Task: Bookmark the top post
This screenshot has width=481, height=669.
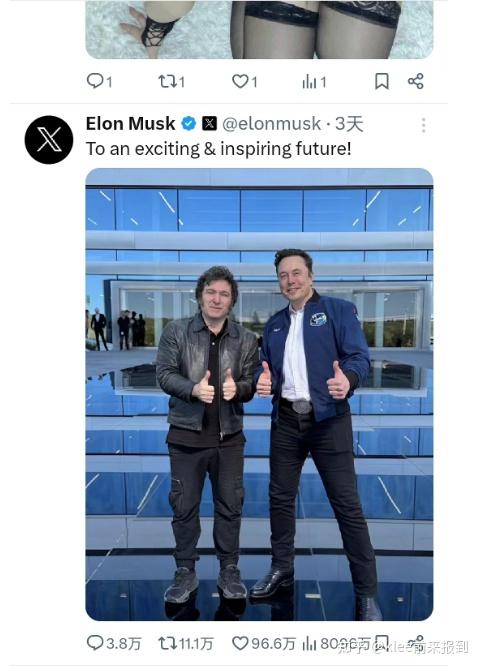Action: 382,81
